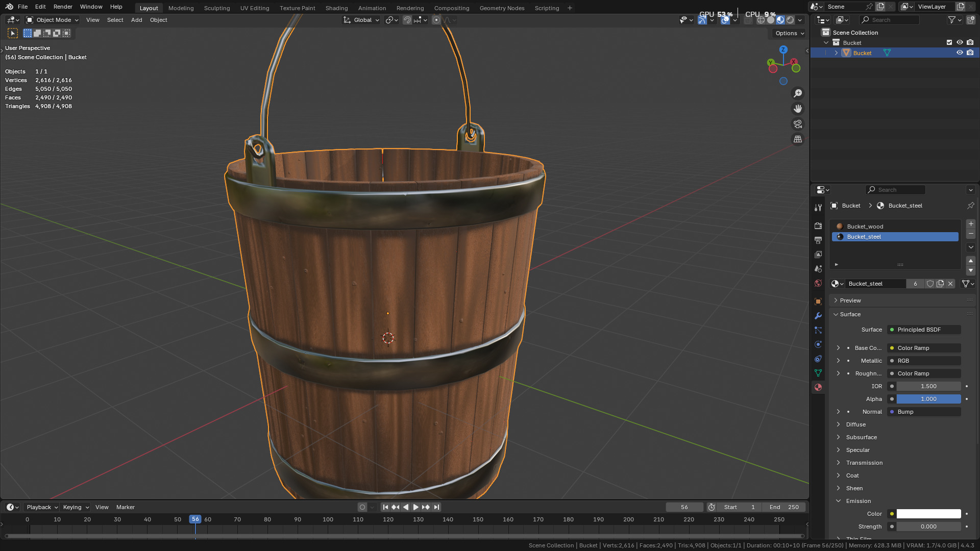This screenshot has width=980, height=551.
Task: Open the World properties tab
Action: pos(818,283)
